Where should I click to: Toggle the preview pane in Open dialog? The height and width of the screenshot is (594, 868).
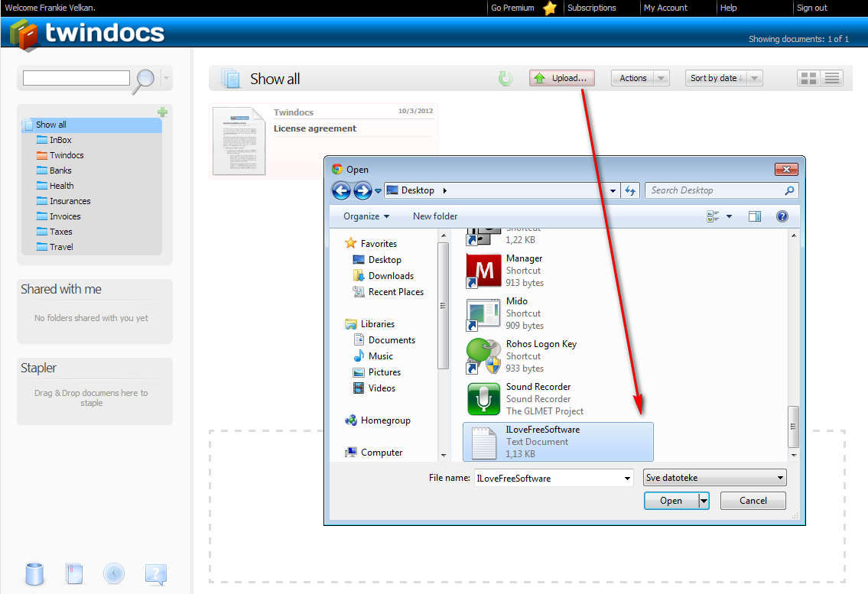755,216
